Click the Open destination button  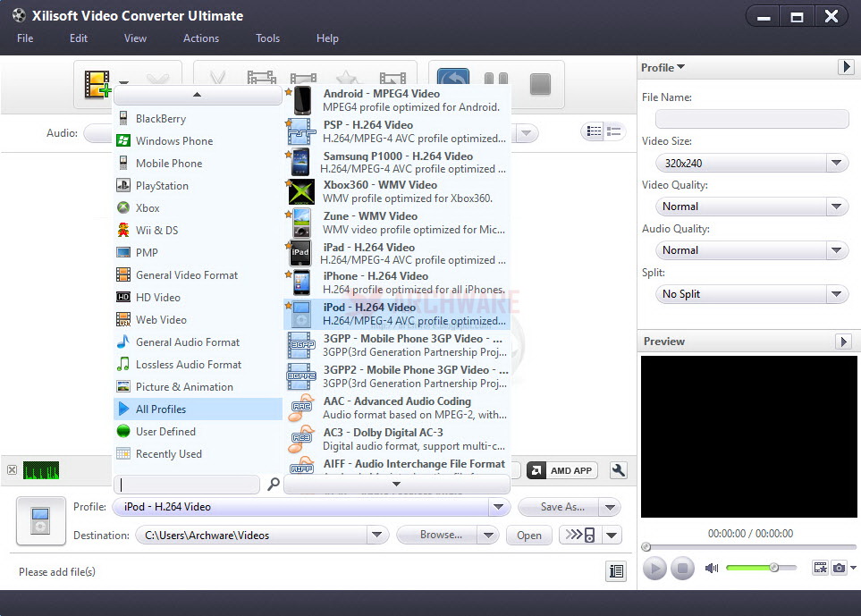[x=528, y=536]
